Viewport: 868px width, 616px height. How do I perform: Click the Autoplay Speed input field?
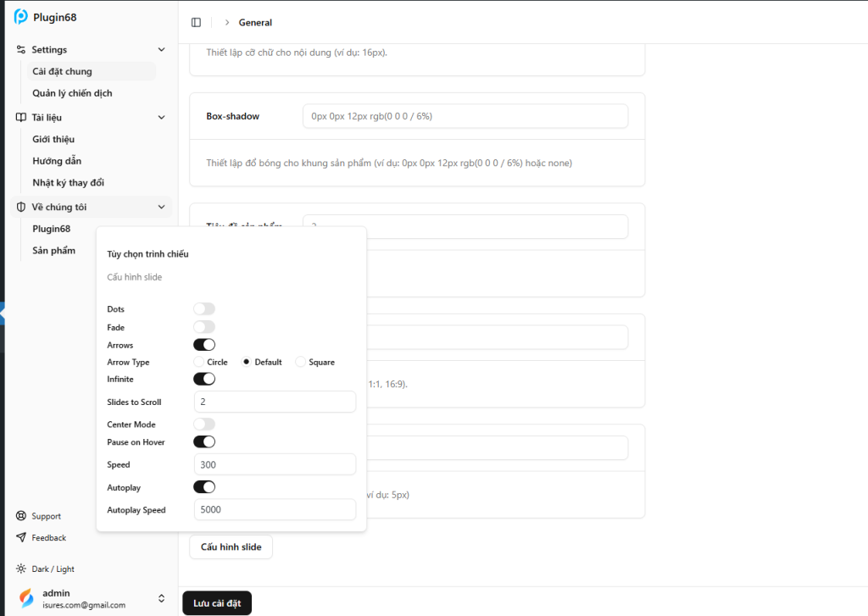point(275,510)
